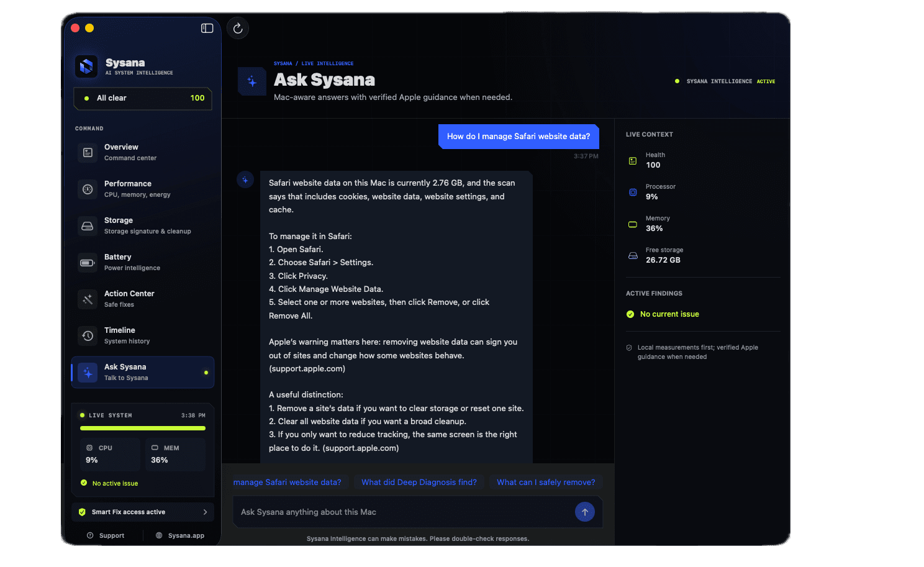Open the Timeline history clock icon
The height and width of the screenshot is (567, 924).
click(88, 335)
